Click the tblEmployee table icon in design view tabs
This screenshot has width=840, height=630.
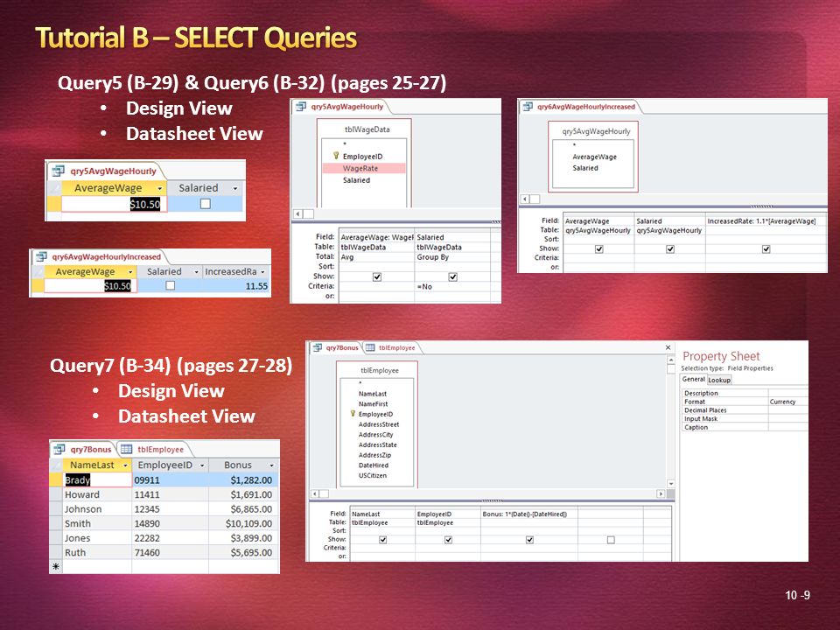coord(370,347)
